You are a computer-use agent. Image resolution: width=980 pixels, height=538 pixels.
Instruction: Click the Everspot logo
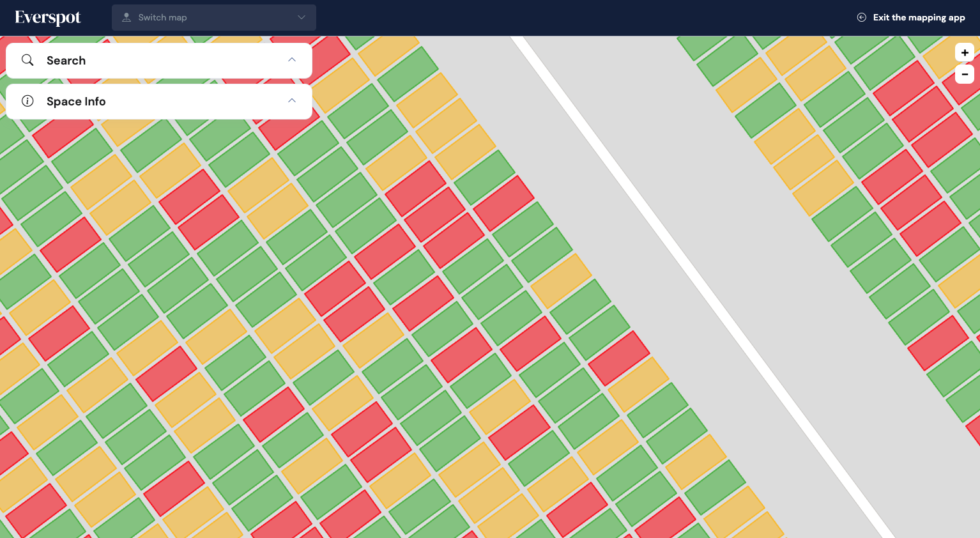(48, 18)
